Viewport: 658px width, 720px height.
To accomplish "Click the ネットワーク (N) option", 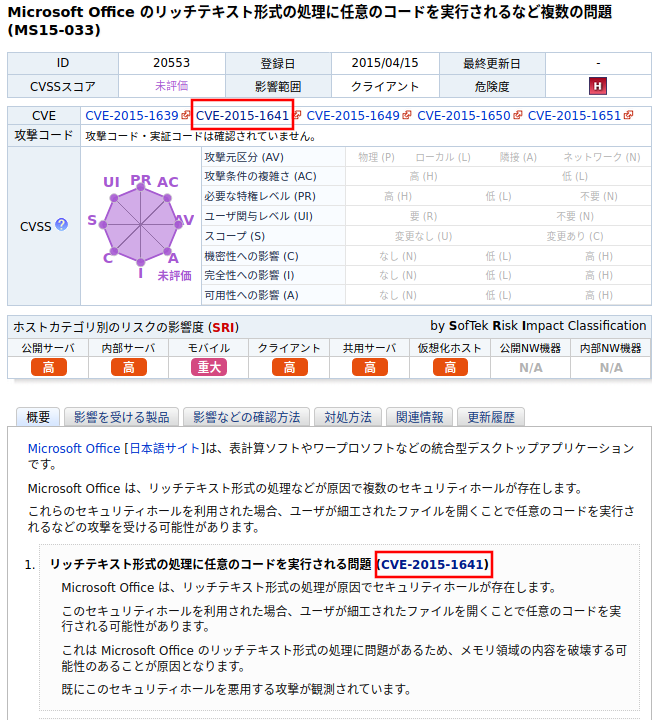I will (602, 157).
